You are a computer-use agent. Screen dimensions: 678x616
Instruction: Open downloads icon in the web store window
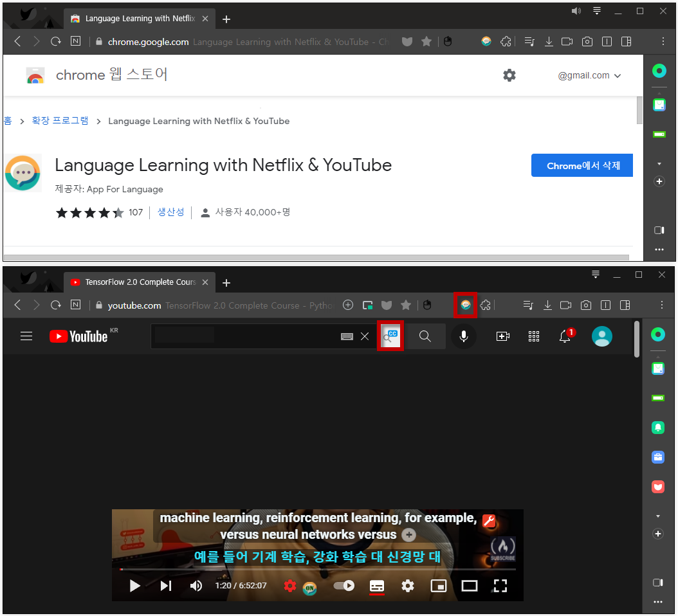click(x=549, y=42)
